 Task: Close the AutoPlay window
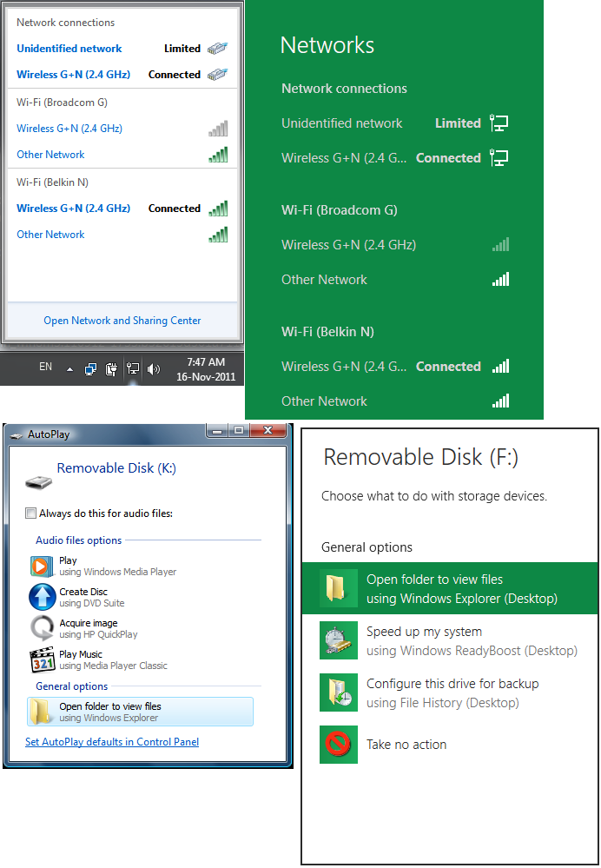pos(267,431)
